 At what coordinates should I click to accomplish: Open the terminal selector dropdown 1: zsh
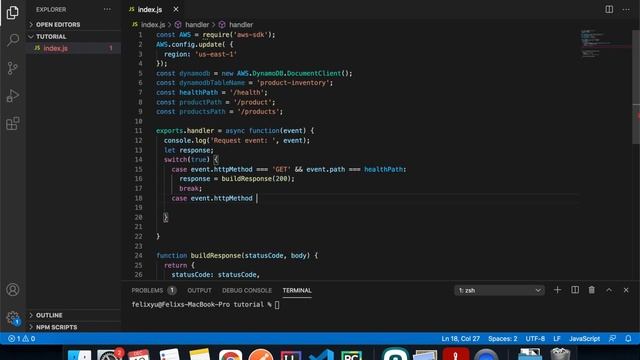(x=499, y=290)
